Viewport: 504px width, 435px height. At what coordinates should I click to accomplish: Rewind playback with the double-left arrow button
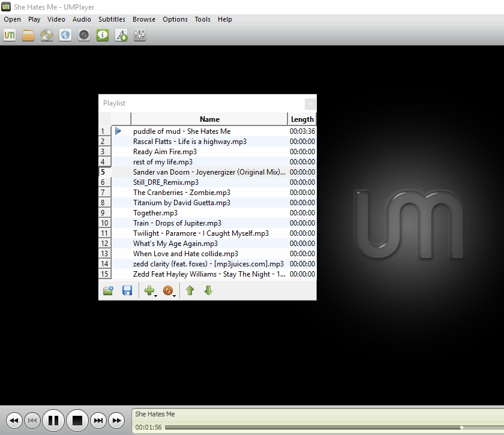[14, 420]
